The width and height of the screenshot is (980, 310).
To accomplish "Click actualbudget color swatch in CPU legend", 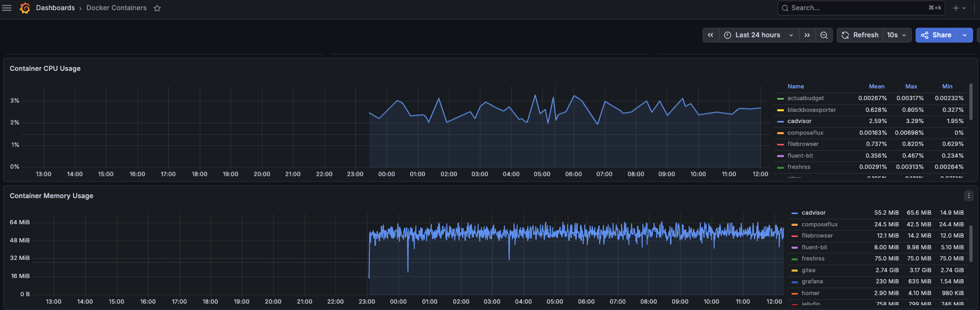I will tap(780, 99).
